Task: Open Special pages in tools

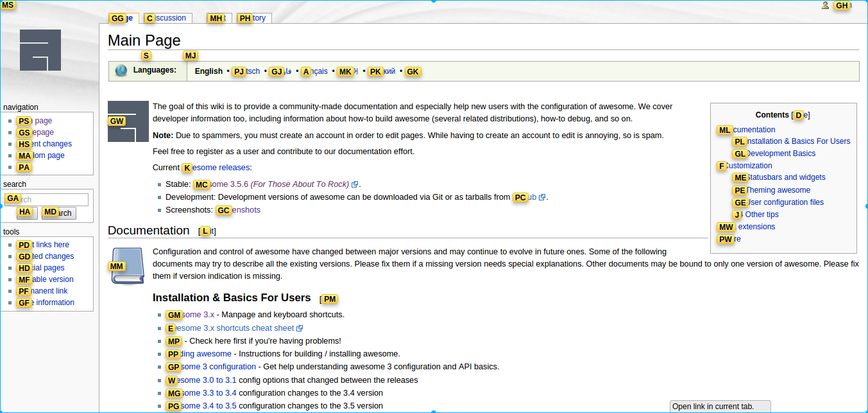Action: pos(47,268)
